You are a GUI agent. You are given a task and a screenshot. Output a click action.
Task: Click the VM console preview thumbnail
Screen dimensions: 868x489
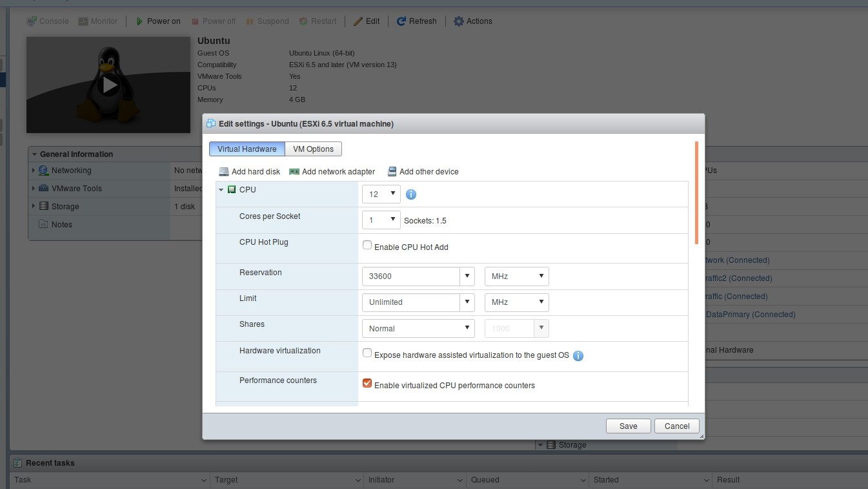[x=108, y=85]
